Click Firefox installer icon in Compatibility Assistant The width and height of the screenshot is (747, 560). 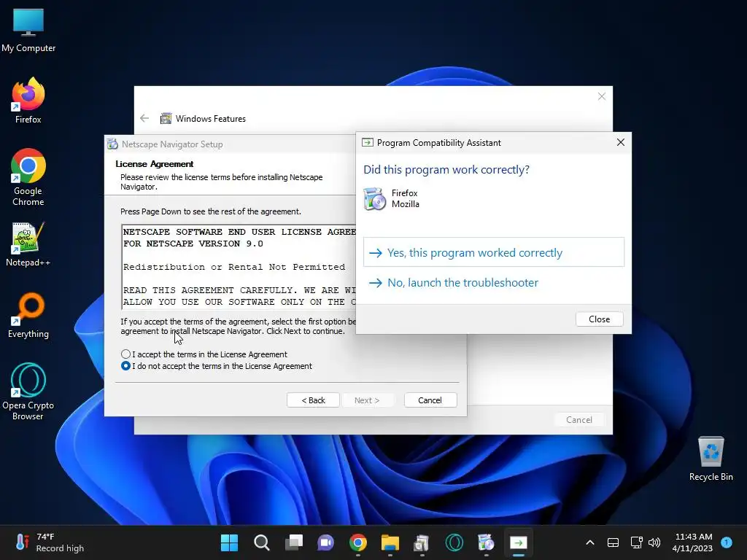pyautogui.click(x=374, y=198)
